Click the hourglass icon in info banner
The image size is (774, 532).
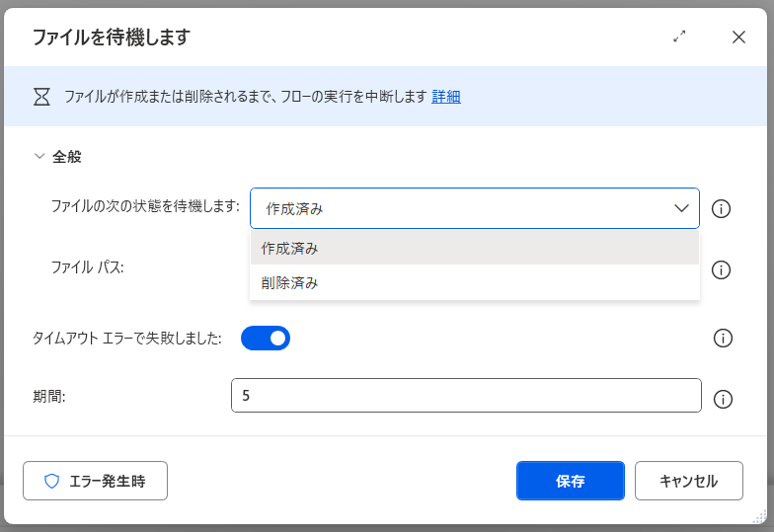(41, 97)
